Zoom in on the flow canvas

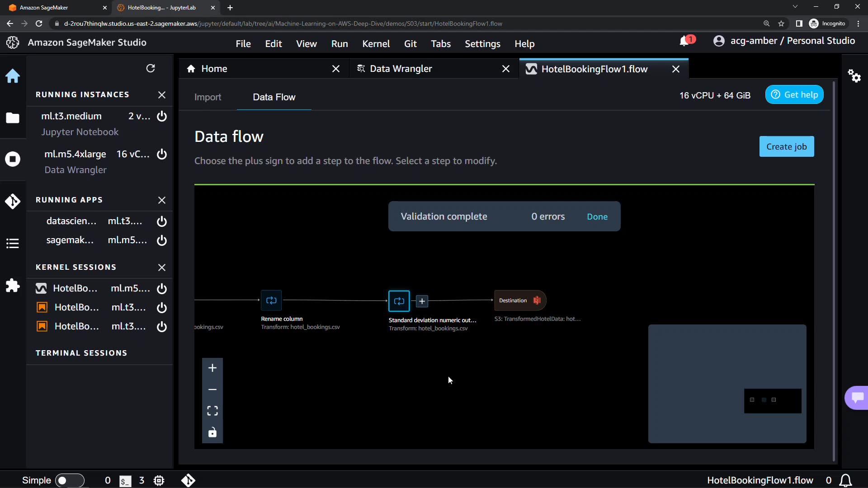(x=212, y=368)
